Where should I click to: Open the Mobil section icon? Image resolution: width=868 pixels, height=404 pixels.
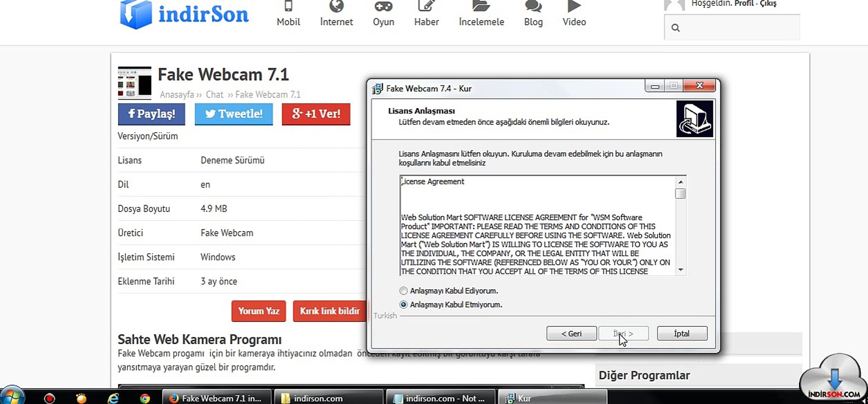(288, 6)
